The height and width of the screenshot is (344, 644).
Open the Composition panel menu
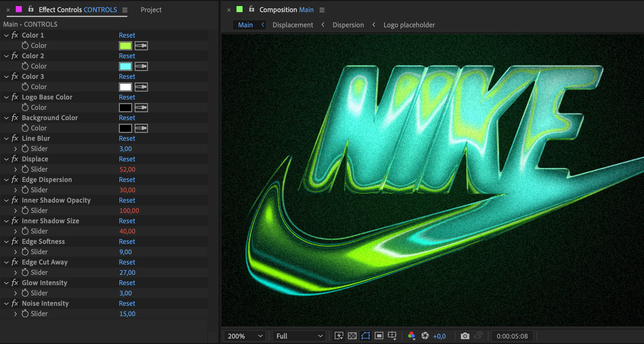322,10
